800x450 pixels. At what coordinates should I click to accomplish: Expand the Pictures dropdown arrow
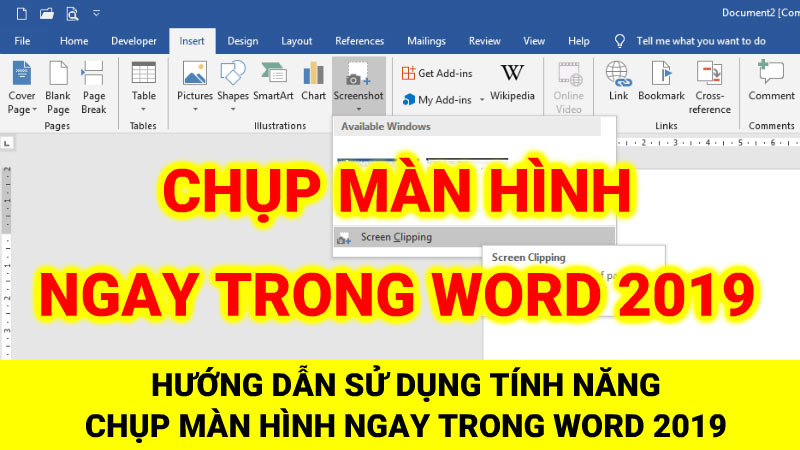[195, 109]
